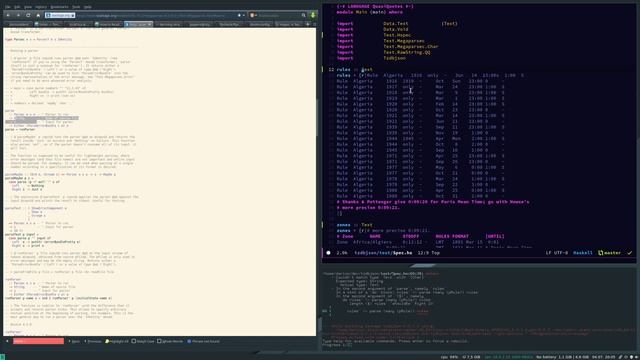Viewport: 640px width, 360px height.
Task: Find the Previous match
Action: (93, 341)
